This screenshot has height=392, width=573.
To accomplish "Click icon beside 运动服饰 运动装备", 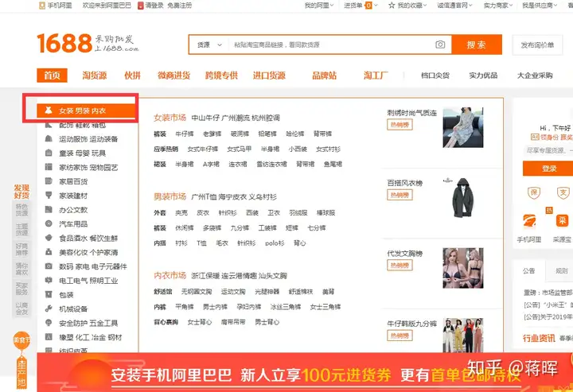I will (x=49, y=138).
